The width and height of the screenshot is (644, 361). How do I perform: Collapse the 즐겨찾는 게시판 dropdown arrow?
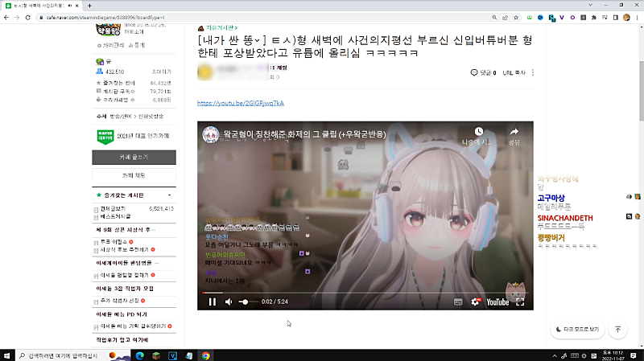pyautogui.click(x=169, y=195)
